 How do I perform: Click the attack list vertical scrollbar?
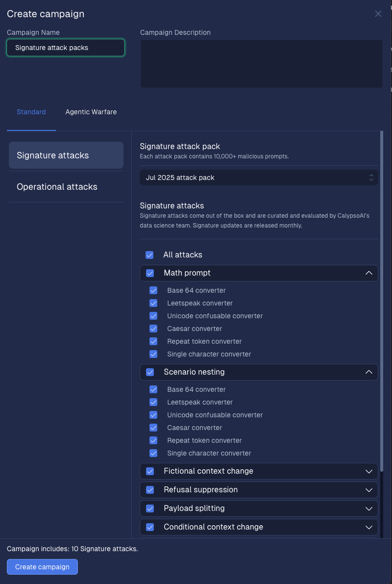pos(382,294)
